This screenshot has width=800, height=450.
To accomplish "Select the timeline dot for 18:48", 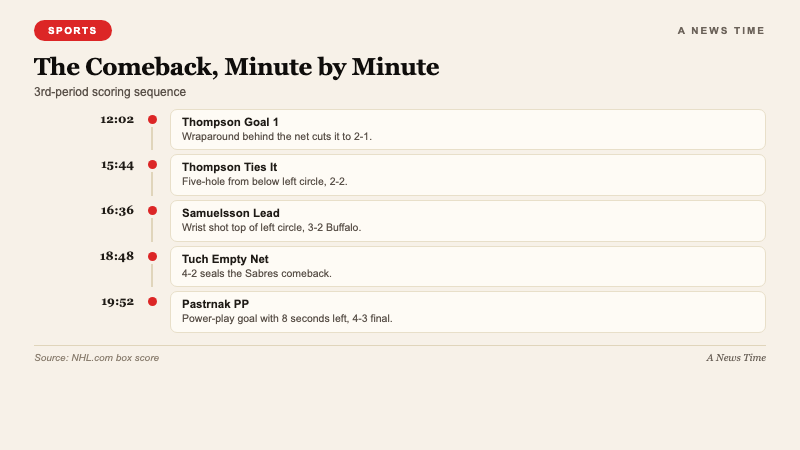I will pyautogui.click(x=152, y=256).
